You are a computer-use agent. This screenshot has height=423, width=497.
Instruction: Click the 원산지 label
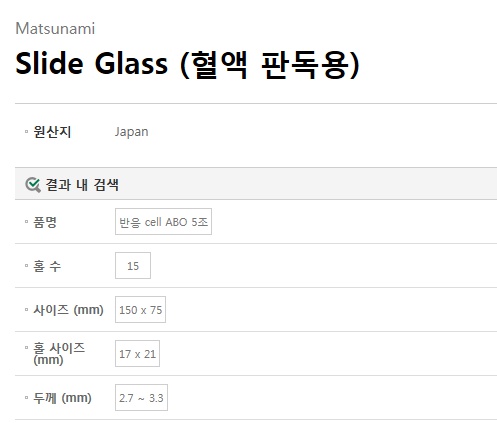[x=52, y=132]
